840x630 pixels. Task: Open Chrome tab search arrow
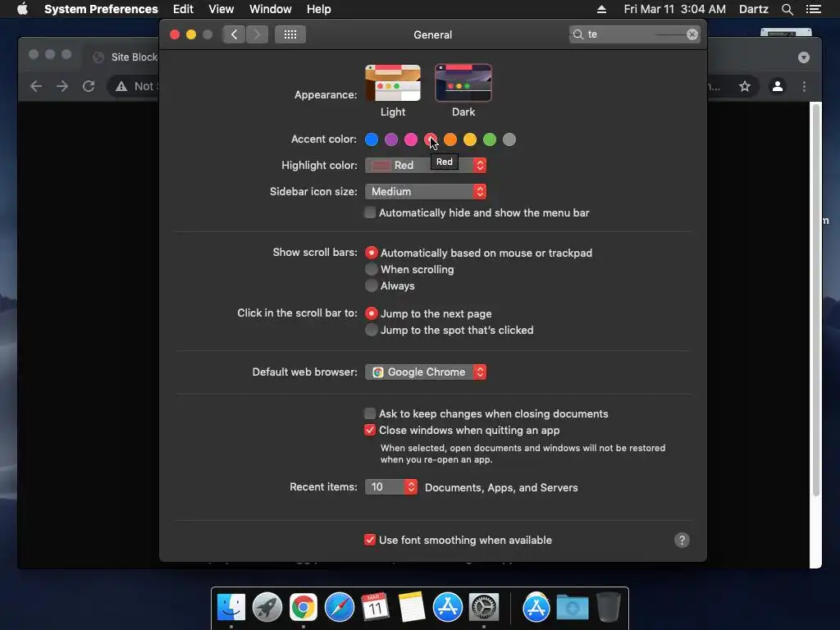(x=804, y=57)
